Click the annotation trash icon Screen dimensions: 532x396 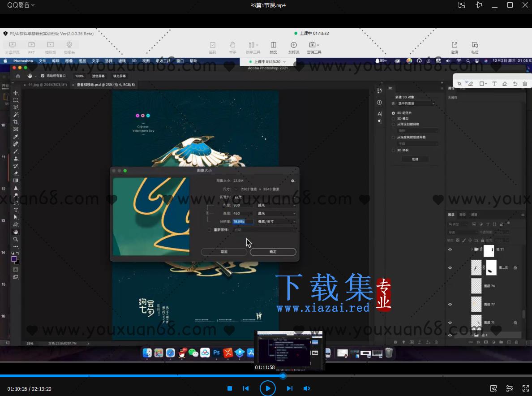[525, 83]
